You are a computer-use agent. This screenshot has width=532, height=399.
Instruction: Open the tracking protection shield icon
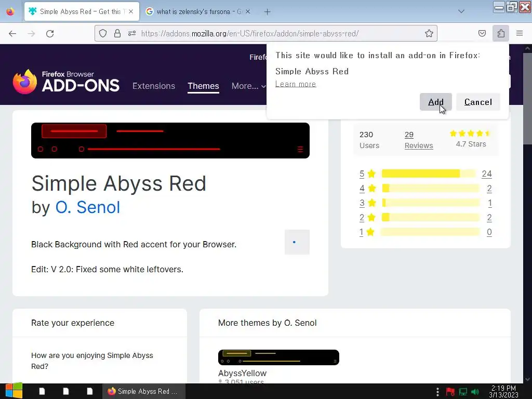click(103, 33)
